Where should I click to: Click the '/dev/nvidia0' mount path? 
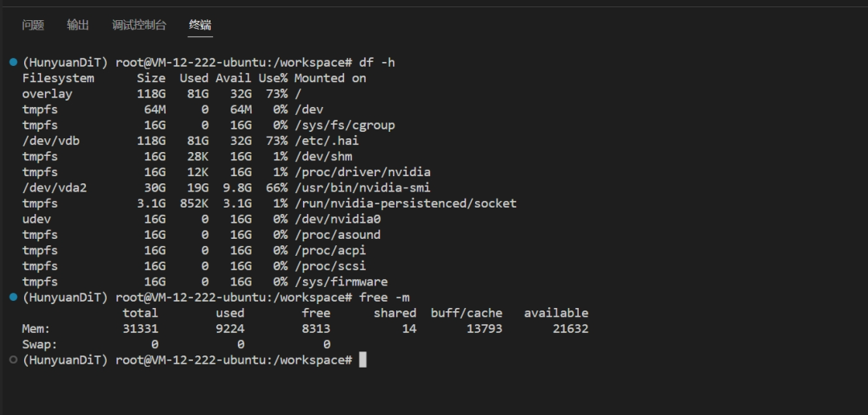point(337,219)
